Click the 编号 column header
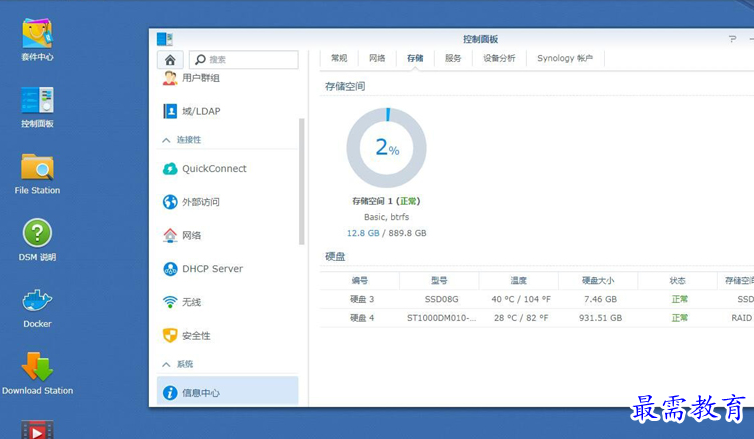This screenshot has width=754, height=439. (x=360, y=280)
